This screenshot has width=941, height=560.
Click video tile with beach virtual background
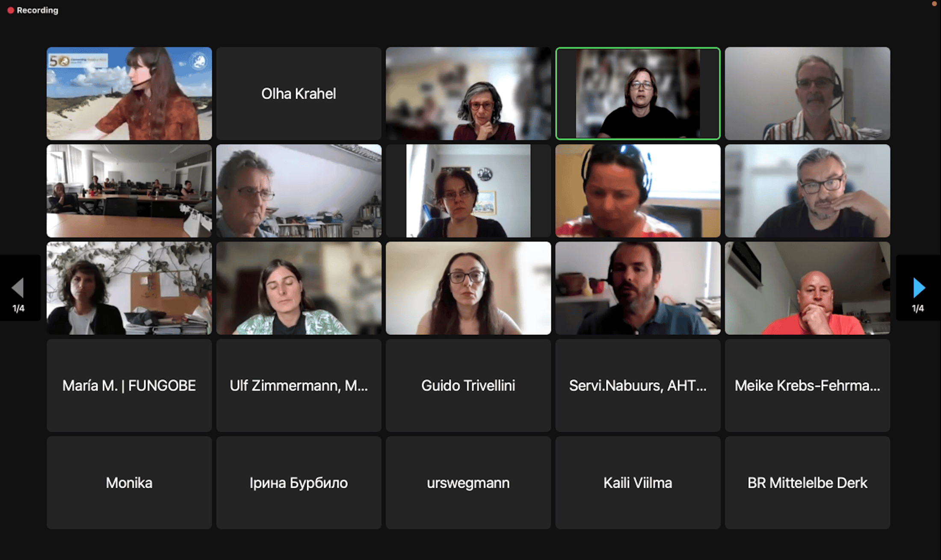[x=129, y=94]
